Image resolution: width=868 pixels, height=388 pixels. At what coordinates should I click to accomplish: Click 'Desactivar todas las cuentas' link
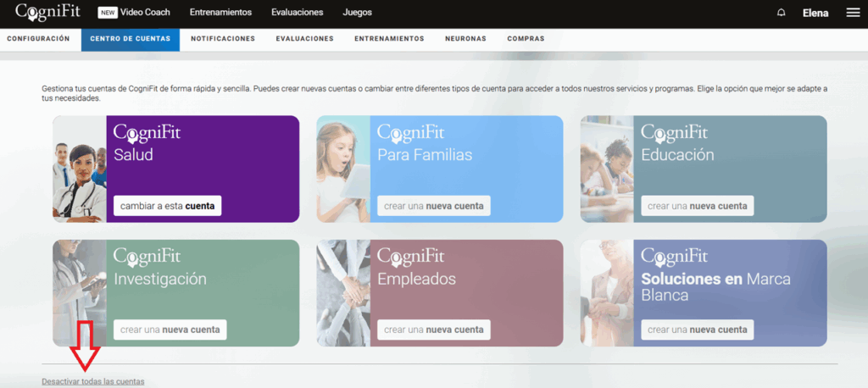(93, 382)
